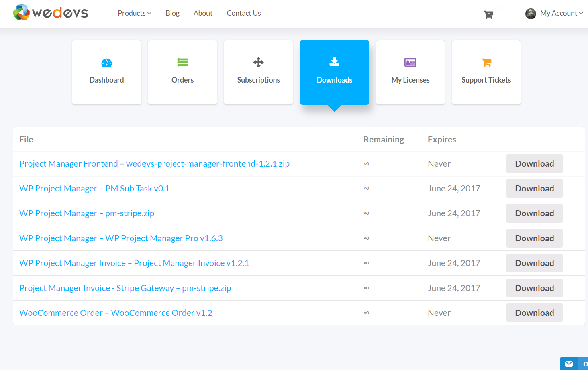
Task: Go to the Blog page
Action: click(173, 13)
